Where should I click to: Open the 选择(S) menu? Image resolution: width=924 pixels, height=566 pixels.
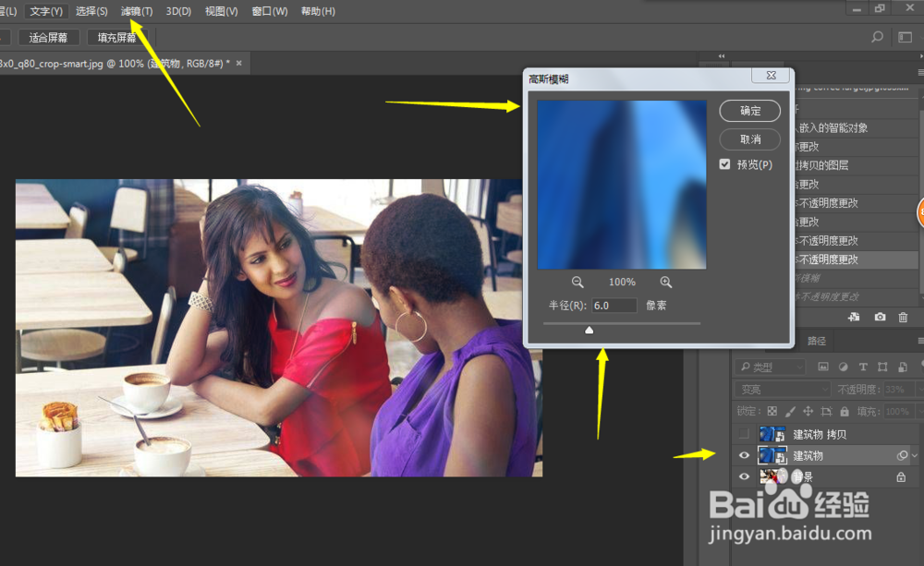coord(91,11)
